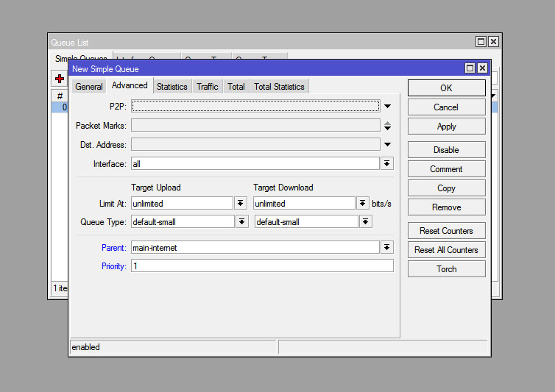
Task: Click the Apply button
Action: [x=446, y=126]
